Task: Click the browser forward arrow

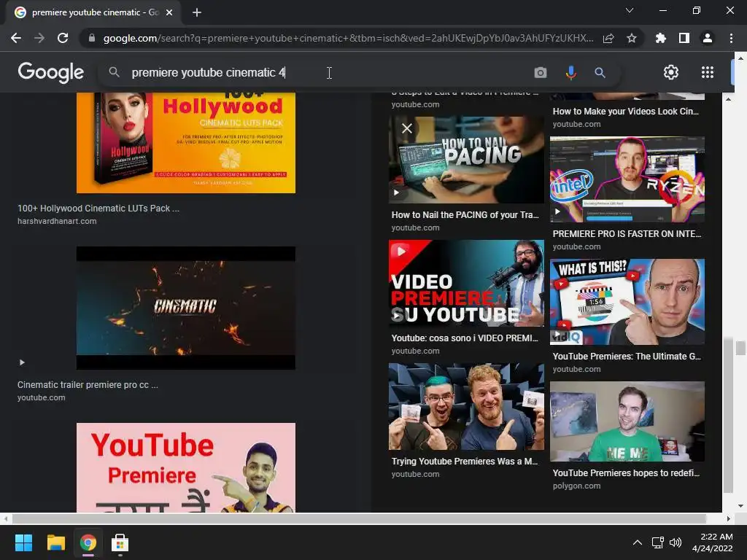Action: pyautogui.click(x=39, y=38)
